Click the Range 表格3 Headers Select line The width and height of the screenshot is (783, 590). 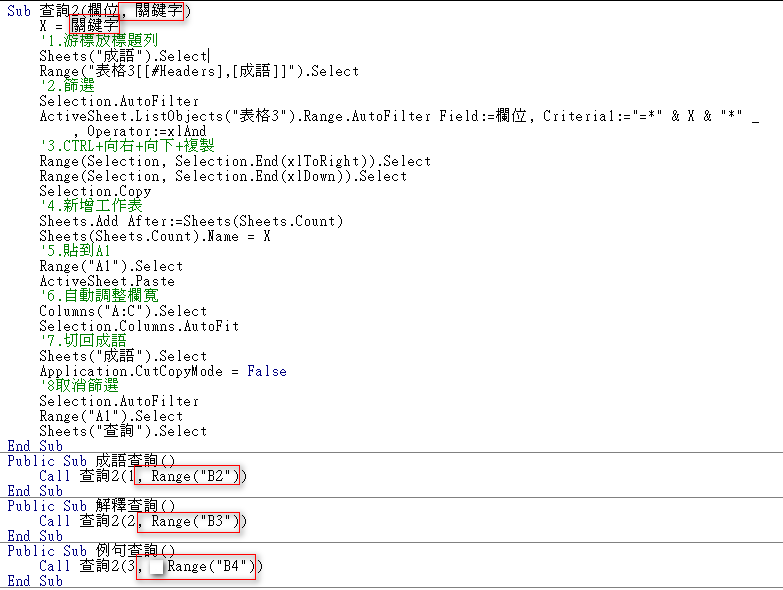pos(199,71)
